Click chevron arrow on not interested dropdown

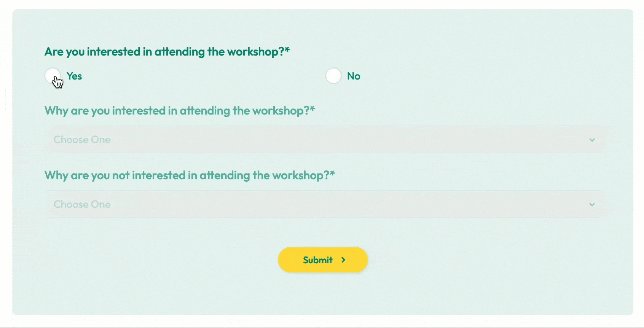coord(592,205)
